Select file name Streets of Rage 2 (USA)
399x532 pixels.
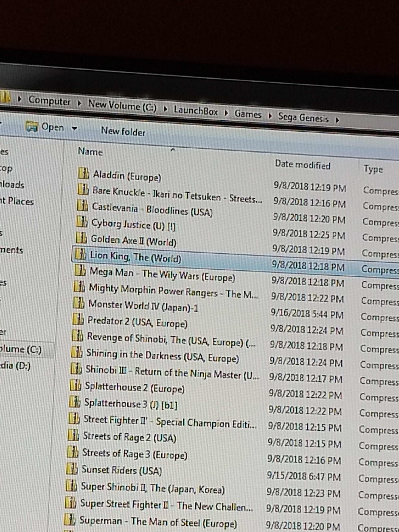[129, 437]
